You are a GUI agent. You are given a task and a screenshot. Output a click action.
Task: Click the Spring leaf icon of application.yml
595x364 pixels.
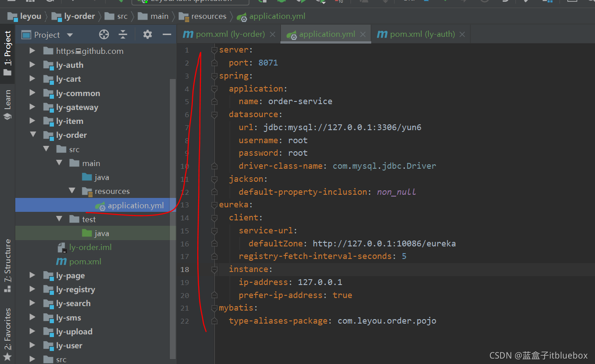click(100, 206)
